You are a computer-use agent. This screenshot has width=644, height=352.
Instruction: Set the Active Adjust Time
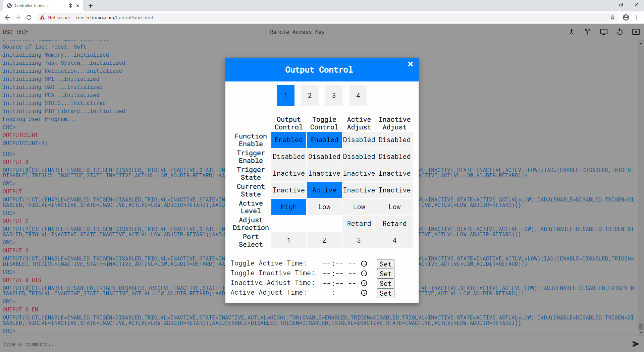[385, 293]
